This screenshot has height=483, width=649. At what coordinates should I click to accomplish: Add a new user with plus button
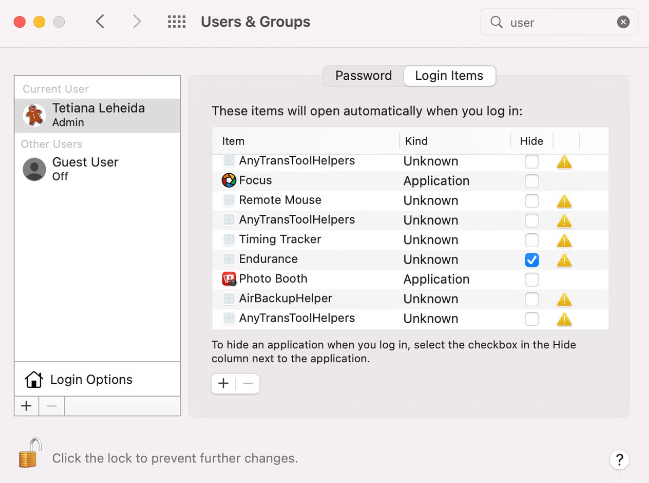tap(26, 406)
